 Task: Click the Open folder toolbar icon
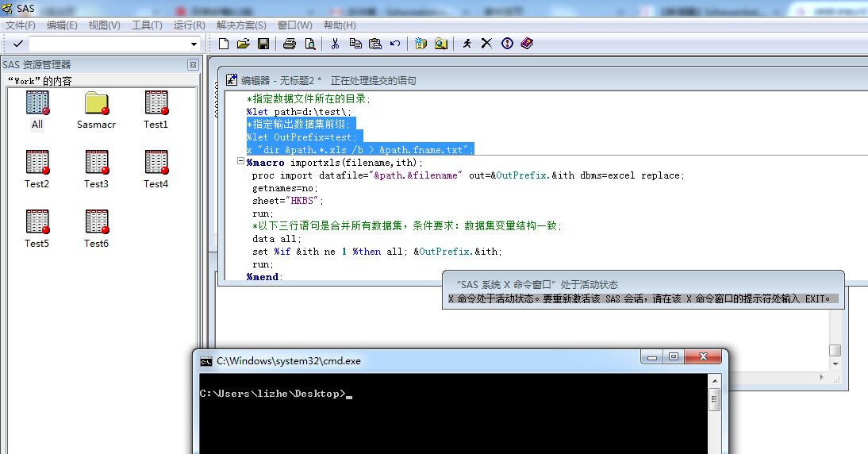[243, 44]
